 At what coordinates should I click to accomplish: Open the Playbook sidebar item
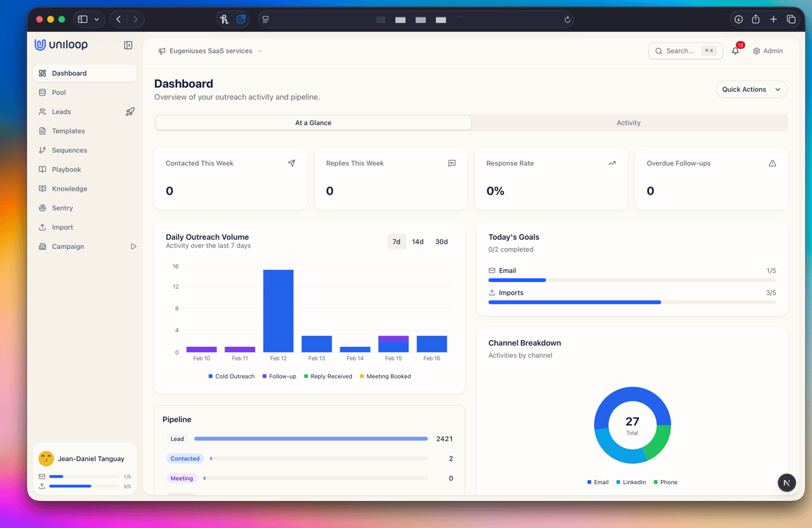[85, 170]
